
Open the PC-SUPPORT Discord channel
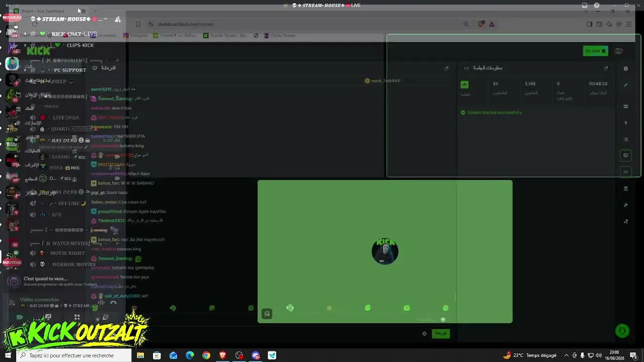click(x=69, y=70)
